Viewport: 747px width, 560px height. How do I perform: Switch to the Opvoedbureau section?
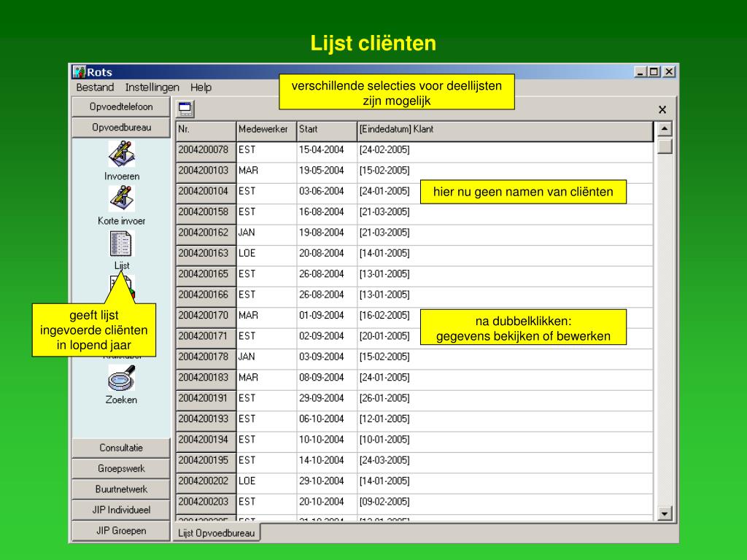click(121, 128)
